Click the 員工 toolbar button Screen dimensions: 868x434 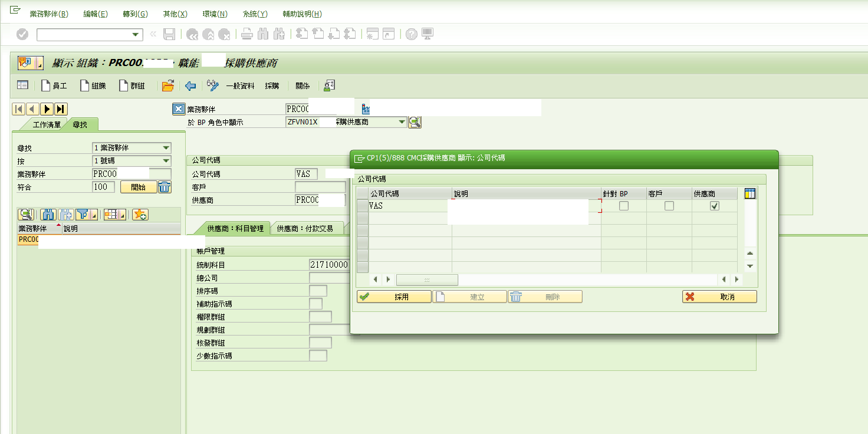(x=54, y=86)
